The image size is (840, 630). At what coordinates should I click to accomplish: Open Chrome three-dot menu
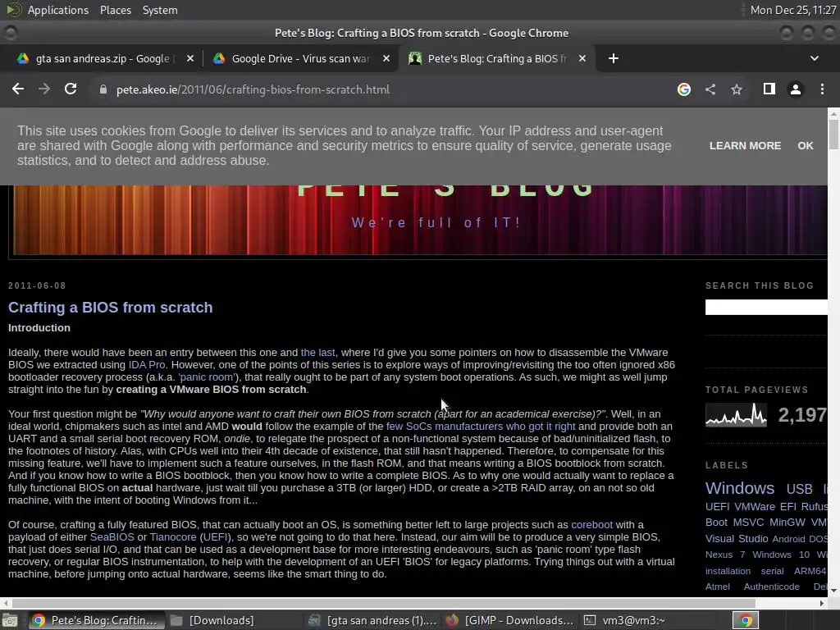822,89
